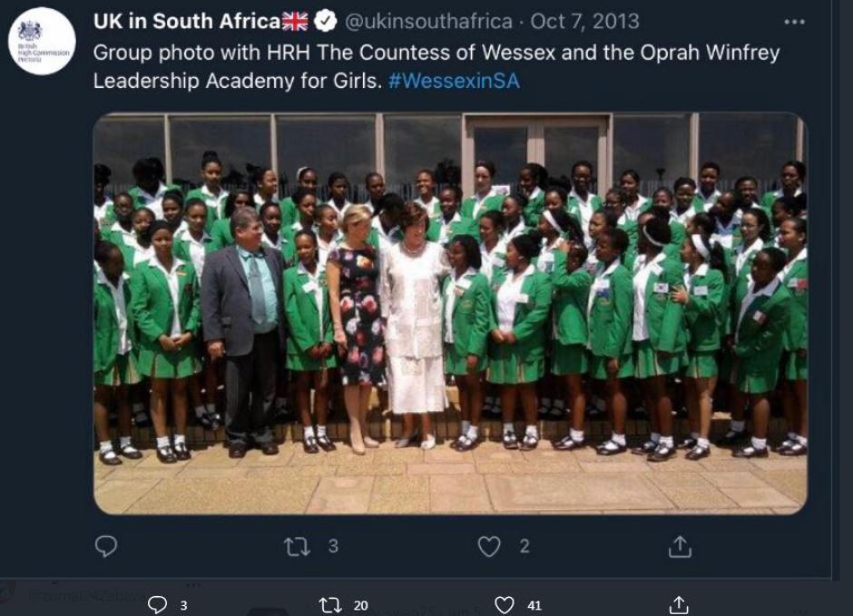This screenshot has width=853, height=616.
Task: Open the group photo with the schoolgirls
Action: 450,313
